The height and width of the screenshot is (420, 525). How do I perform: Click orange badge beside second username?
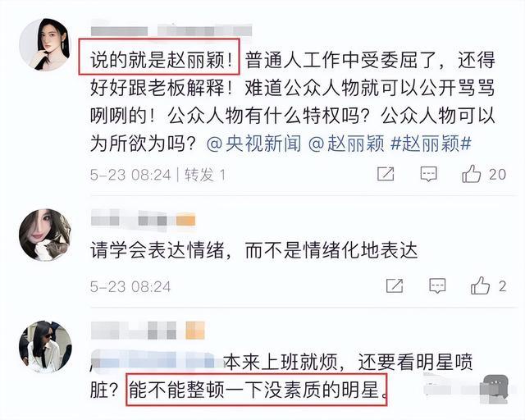click(x=185, y=221)
